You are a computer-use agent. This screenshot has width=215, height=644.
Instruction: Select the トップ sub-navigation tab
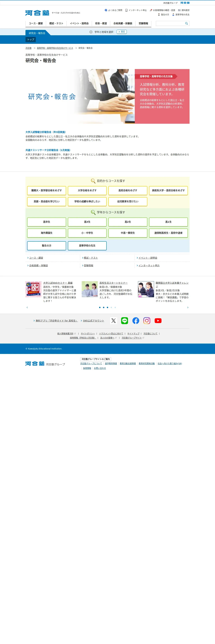pos(31,39)
